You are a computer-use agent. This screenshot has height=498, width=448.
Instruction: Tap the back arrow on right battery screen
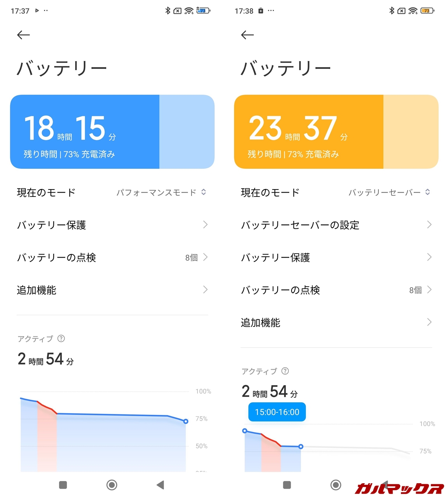coord(248,35)
